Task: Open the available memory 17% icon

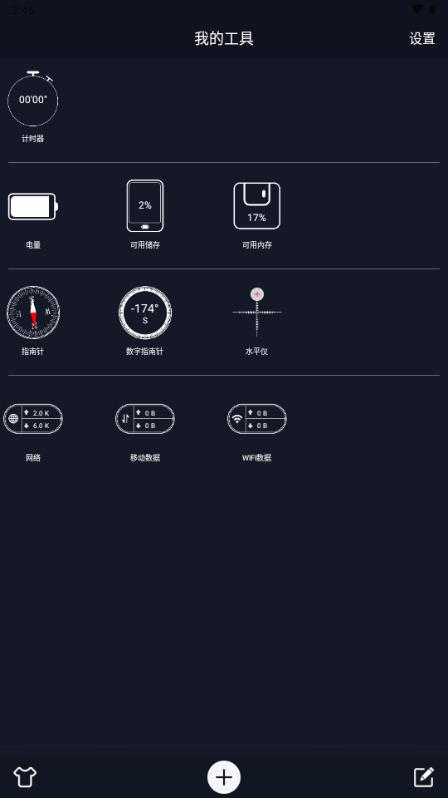Action: click(x=257, y=206)
